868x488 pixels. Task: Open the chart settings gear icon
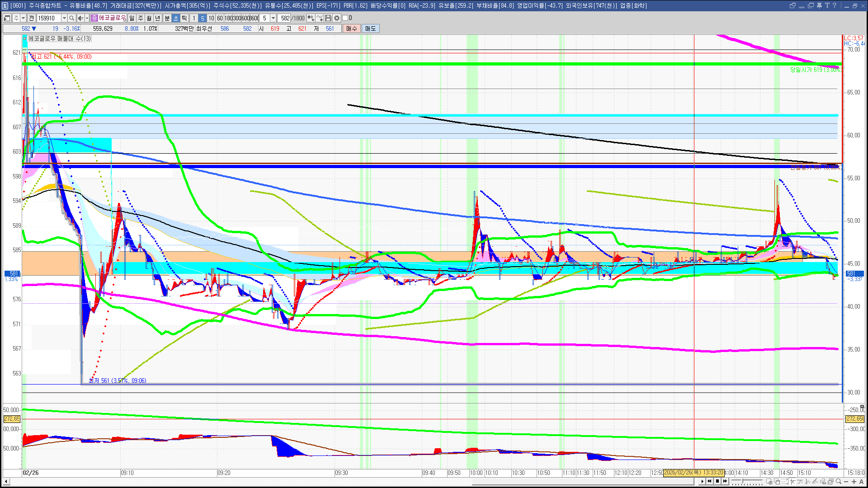tap(337, 18)
